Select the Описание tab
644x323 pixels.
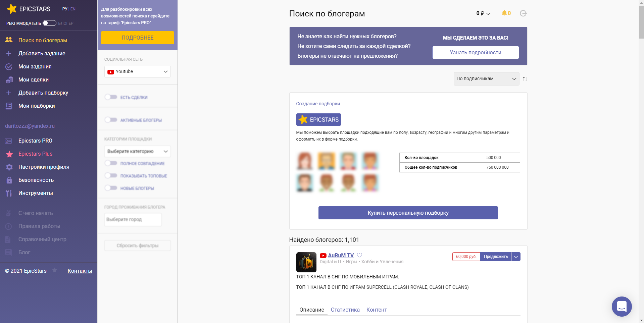tap(312, 310)
